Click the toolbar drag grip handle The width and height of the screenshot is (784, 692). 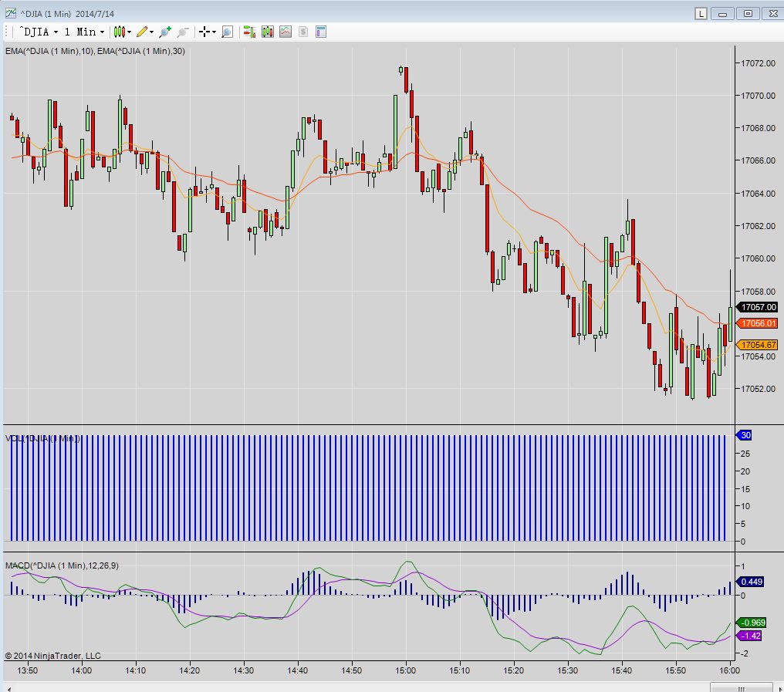(x=6, y=32)
